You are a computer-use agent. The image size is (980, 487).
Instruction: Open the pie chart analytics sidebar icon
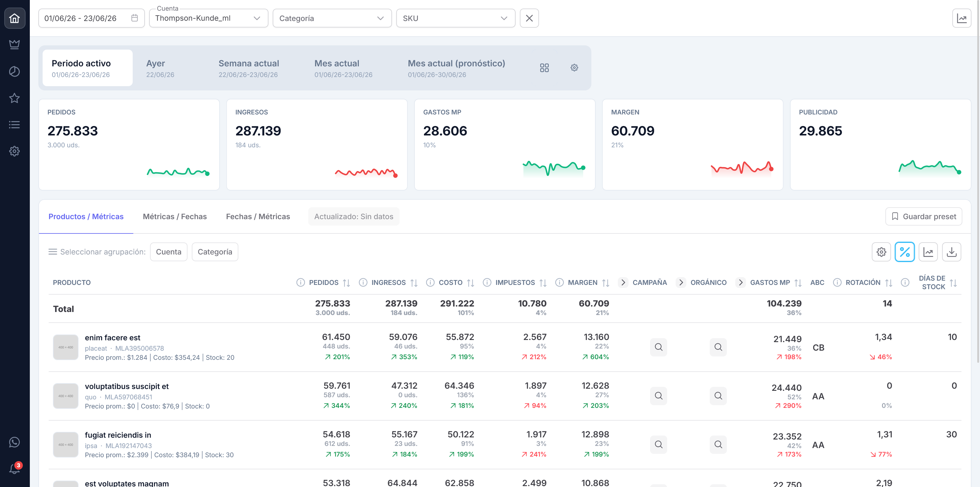click(x=15, y=71)
